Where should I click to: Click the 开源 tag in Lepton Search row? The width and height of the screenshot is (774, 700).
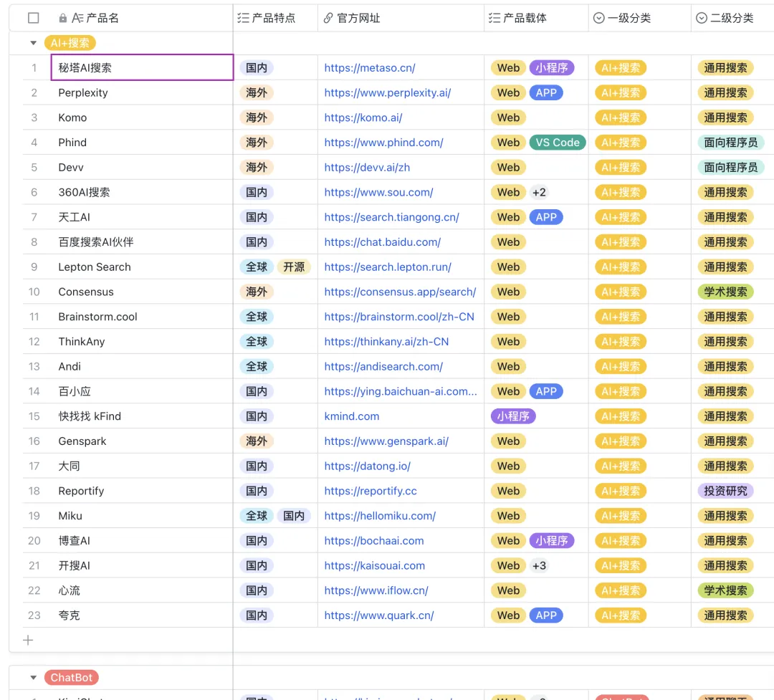(x=294, y=267)
